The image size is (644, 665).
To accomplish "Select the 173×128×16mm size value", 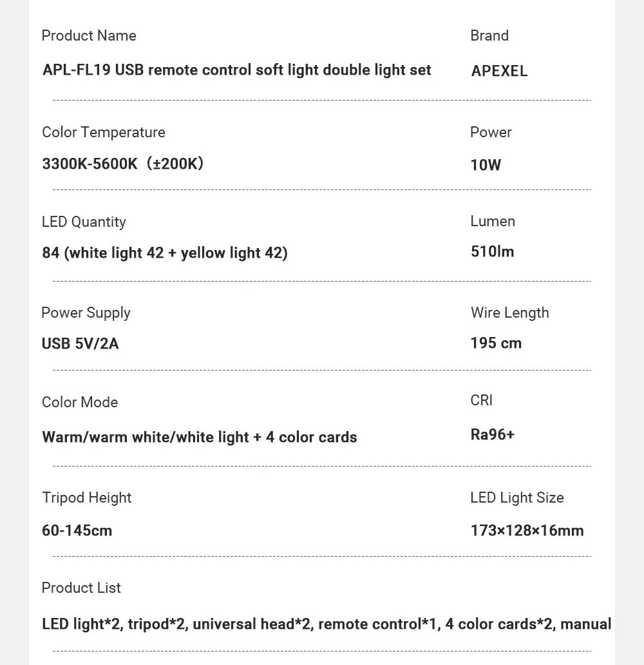I will click(527, 530).
